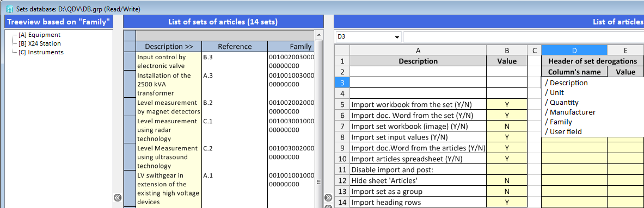The image size is (644, 208).
Task: Click N value of 'Import set workbook (image)'
Action: click(x=507, y=126)
